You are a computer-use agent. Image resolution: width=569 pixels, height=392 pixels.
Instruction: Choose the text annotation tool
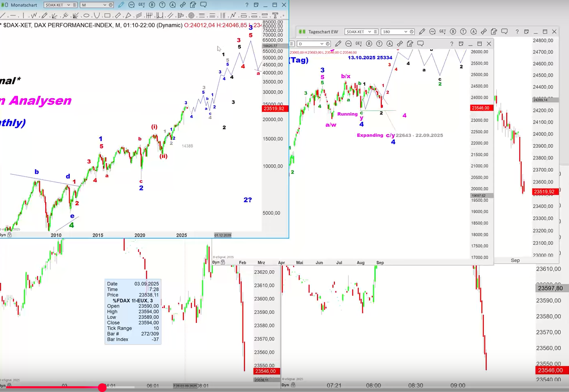275,16
